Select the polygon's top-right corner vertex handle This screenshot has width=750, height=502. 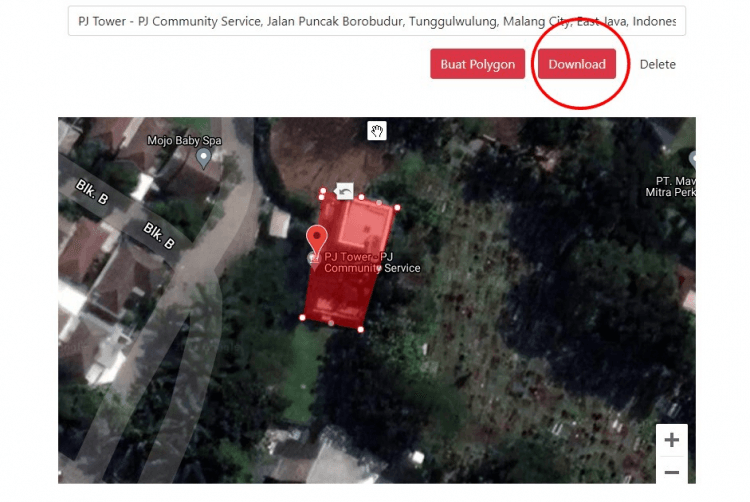pos(397,207)
